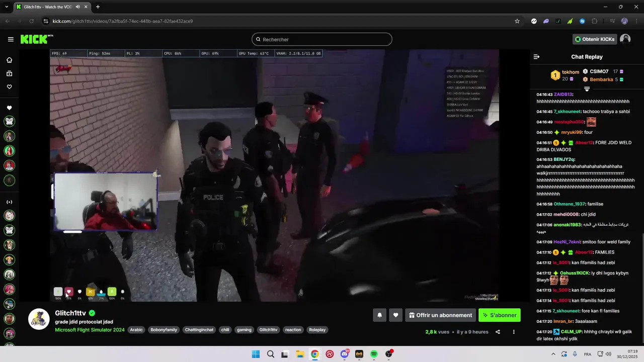
Task: Click the Chattinginchat tag
Action: point(199,330)
